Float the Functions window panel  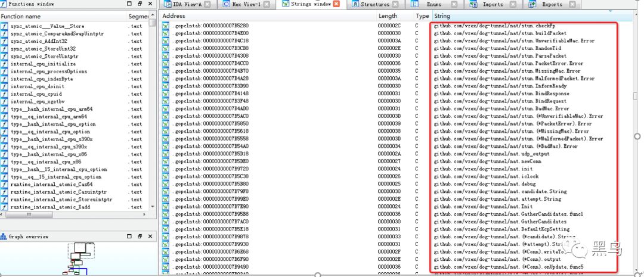[140, 4]
